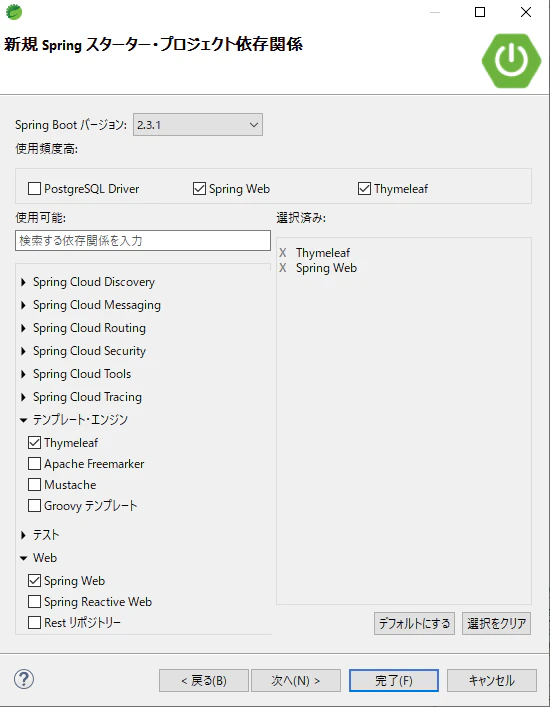
Task: Click the Spring leaf icon in title bar
Action: pos(14,12)
